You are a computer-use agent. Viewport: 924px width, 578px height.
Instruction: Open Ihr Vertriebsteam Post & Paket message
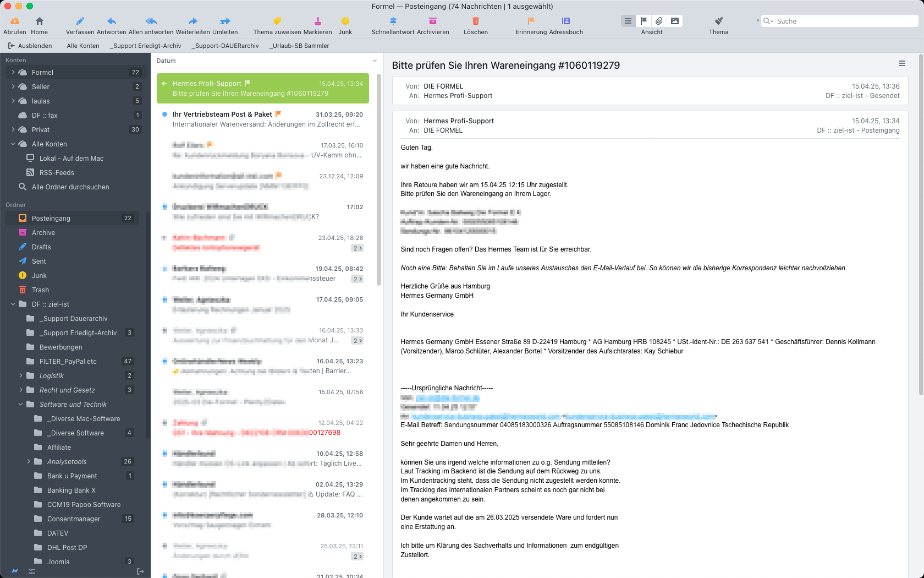(263, 119)
